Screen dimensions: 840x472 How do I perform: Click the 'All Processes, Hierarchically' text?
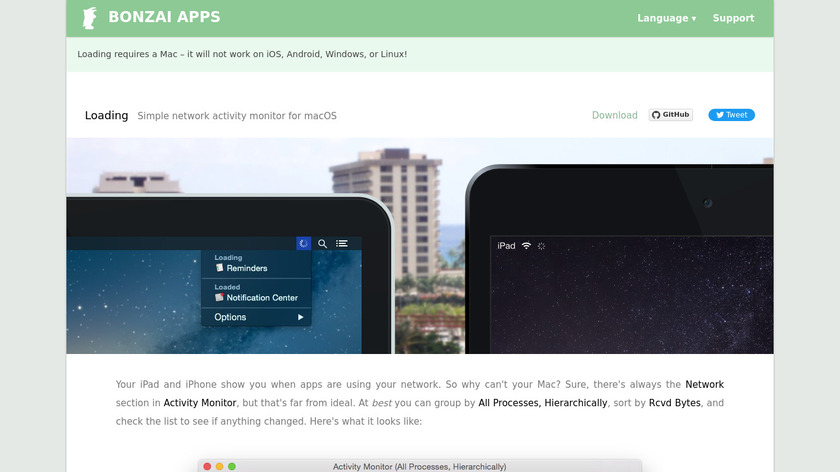click(543, 403)
